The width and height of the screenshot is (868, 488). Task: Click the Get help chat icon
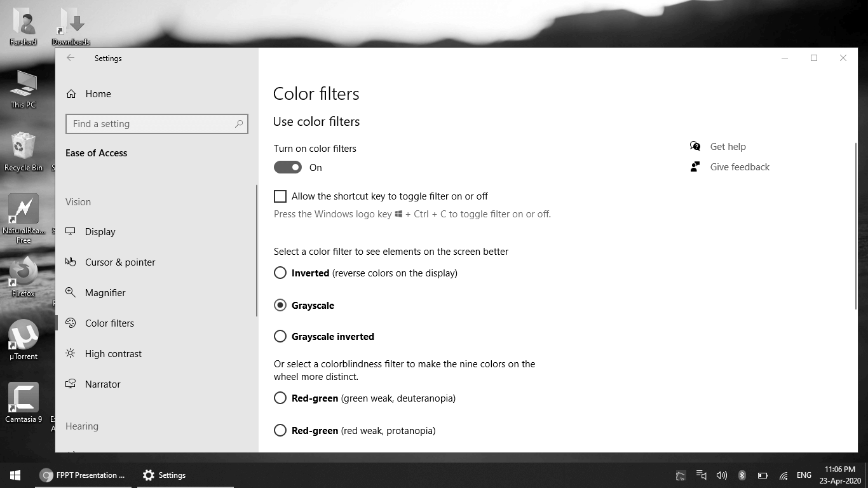(695, 147)
